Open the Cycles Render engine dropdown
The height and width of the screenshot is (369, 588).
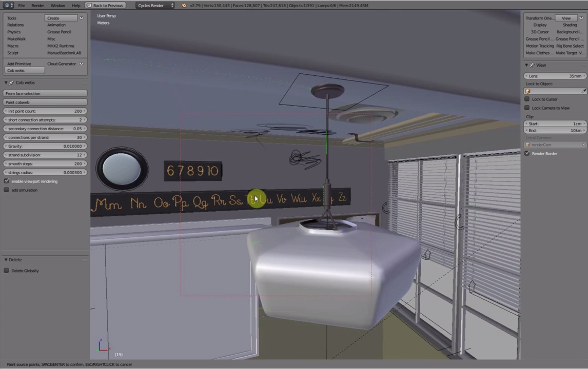(x=155, y=6)
